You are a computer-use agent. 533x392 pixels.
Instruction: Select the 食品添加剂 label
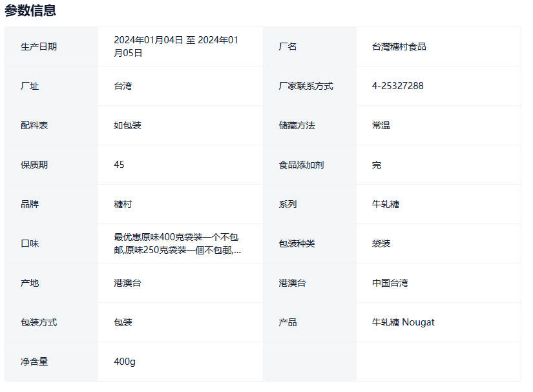pyautogui.click(x=301, y=165)
